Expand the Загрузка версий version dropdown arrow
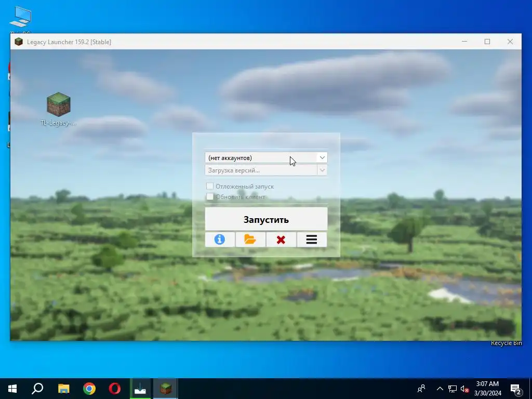The image size is (532, 399). [322, 170]
